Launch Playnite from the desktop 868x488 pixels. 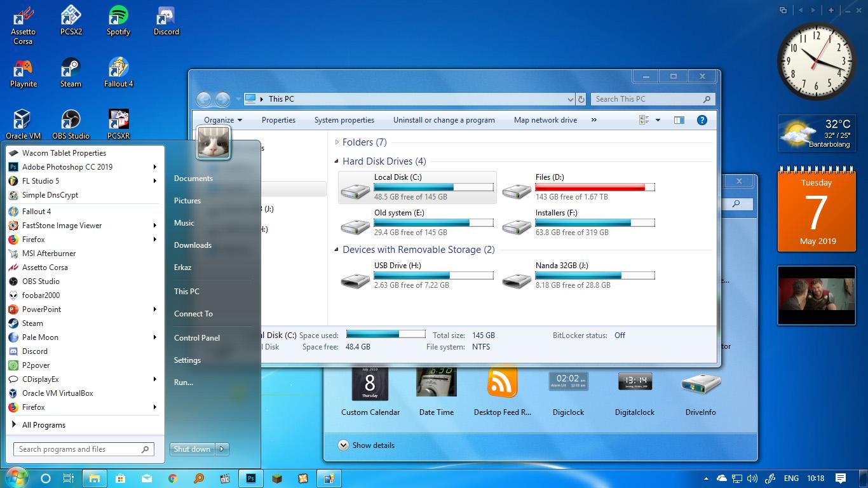pyautogui.click(x=23, y=72)
